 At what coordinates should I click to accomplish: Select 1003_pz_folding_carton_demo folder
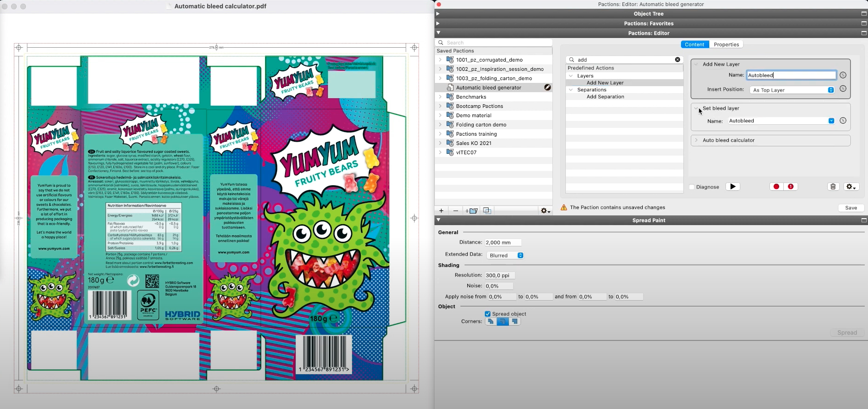coord(494,78)
